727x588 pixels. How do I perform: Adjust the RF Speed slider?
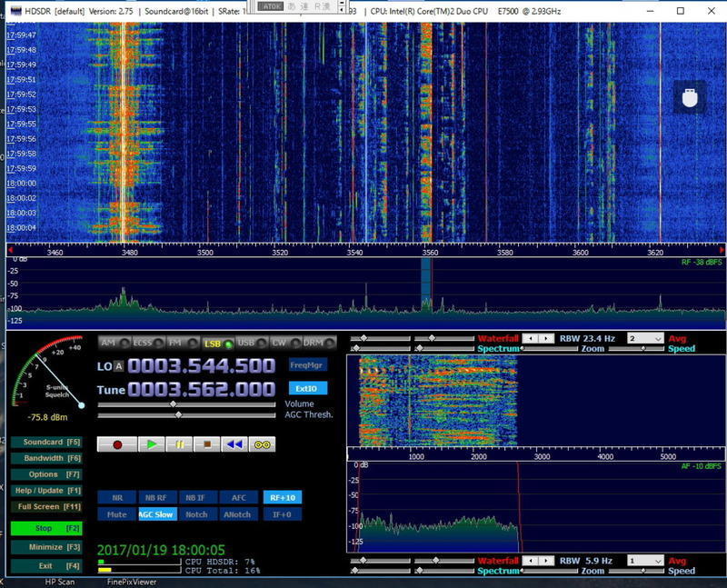coord(636,349)
